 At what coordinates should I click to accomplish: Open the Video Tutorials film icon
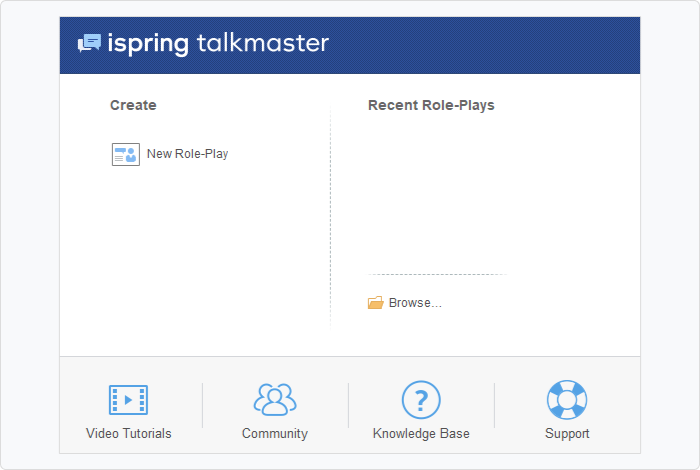(129, 400)
